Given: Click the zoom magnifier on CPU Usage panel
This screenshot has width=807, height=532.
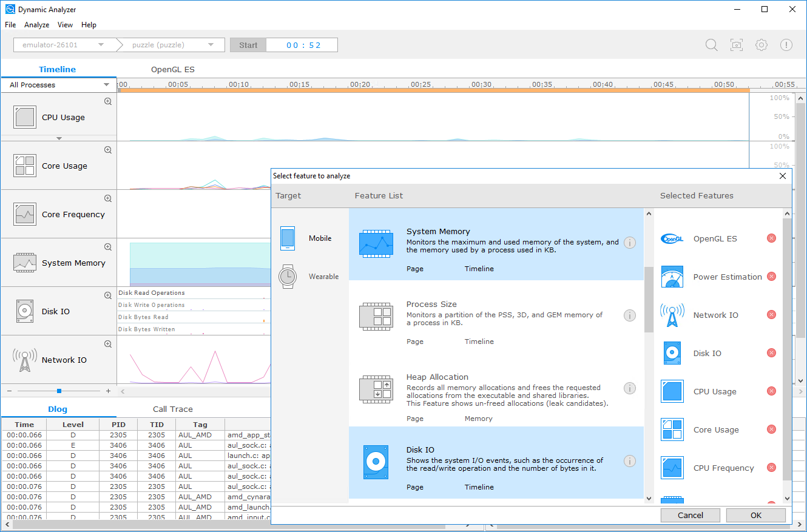Looking at the screenshot, I should pyautogui.click(x=107, y=101).
